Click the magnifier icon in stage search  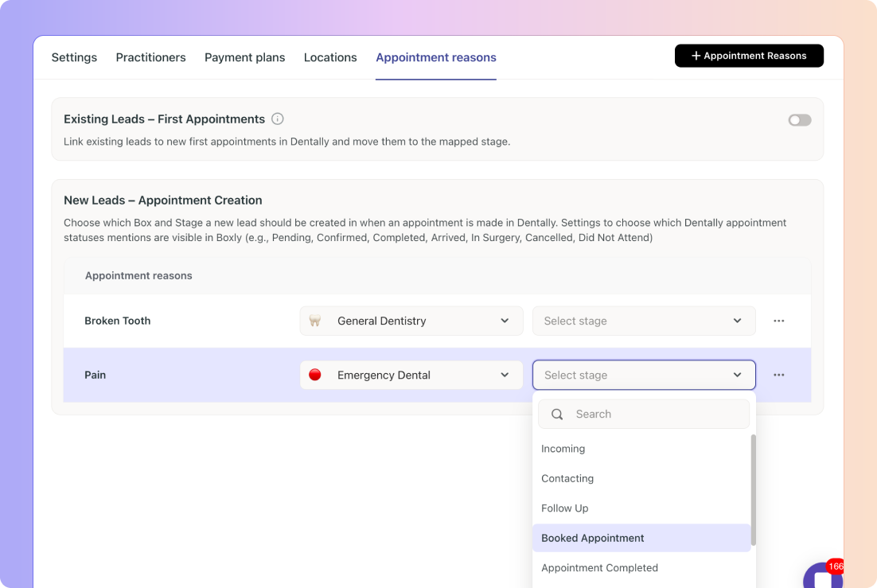557,414
